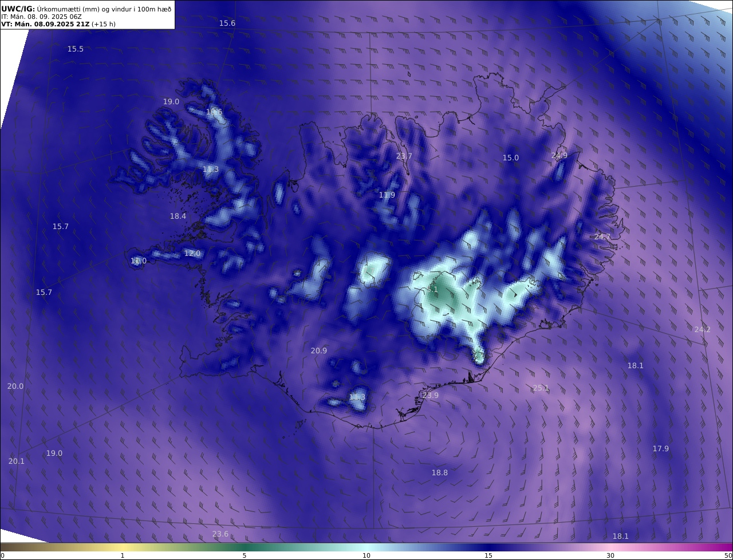733x560 pixels.
Task: Click the 20.0 value label
Action: click(x=15, y=387)
